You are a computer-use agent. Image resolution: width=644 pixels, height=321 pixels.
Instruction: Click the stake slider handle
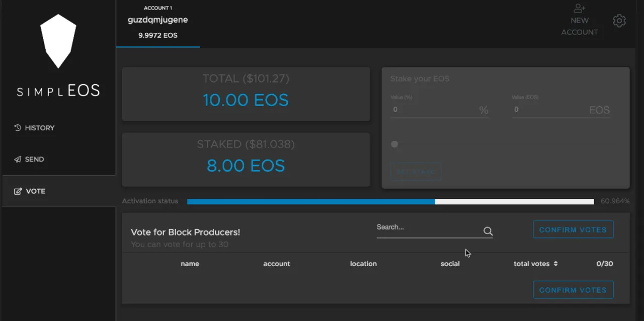point(394,144)
